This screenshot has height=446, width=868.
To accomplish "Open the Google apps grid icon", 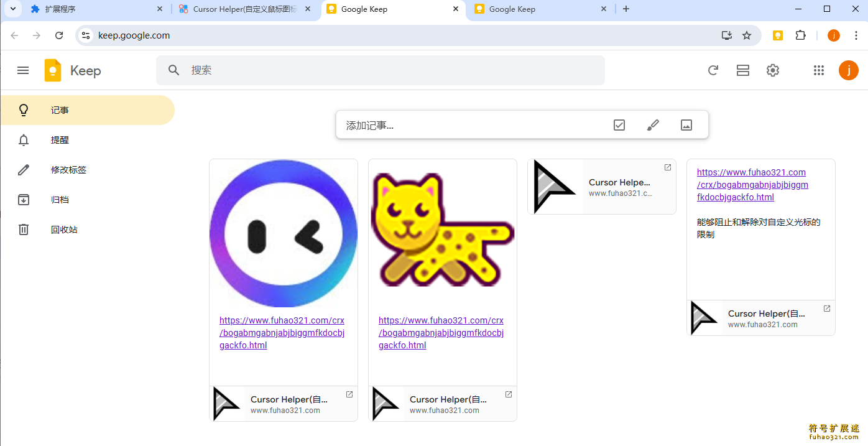I will 819,70.
